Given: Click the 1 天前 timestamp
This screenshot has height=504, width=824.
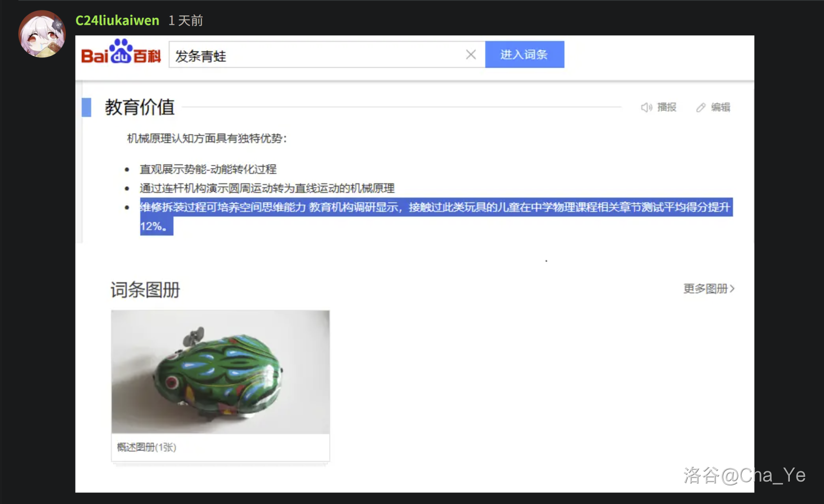Looking at the screenshot, I should [185, 21].
